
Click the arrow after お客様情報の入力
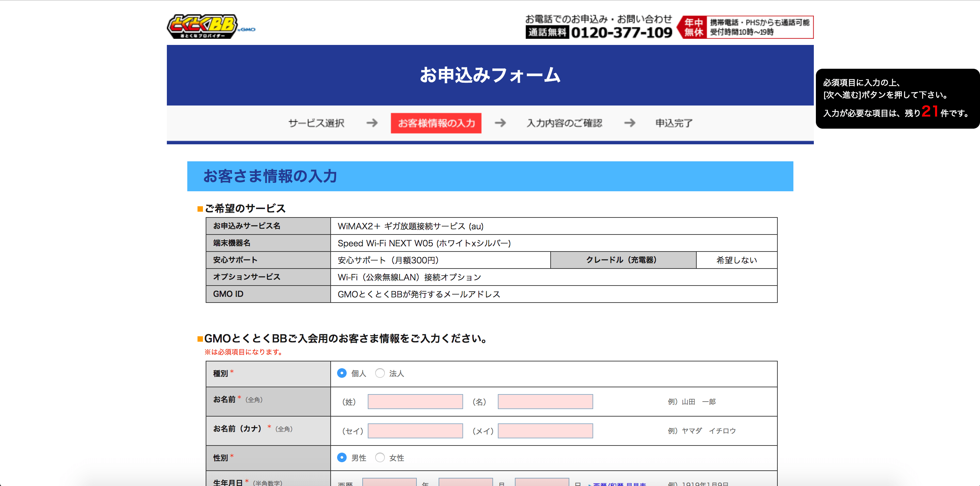click(500, 123)
